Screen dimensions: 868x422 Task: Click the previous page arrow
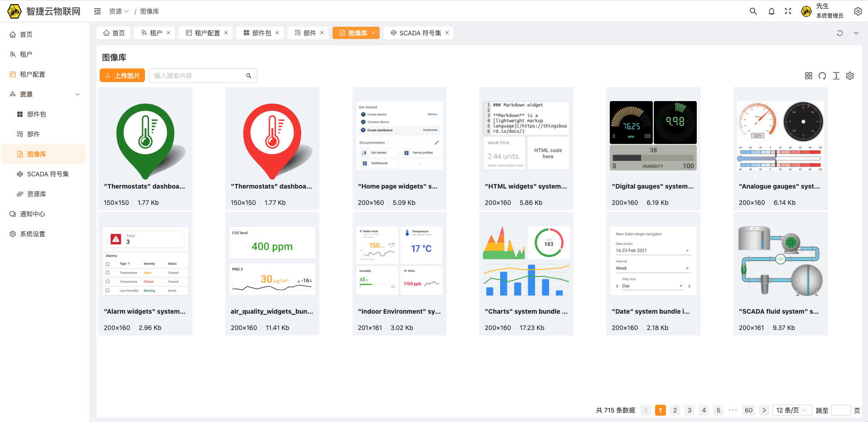pos(646,410)
